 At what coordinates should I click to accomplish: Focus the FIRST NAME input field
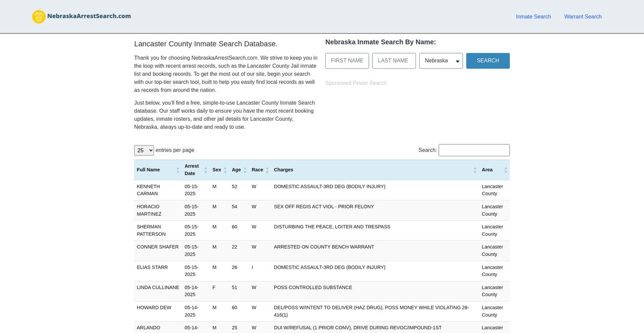[347, 61]
